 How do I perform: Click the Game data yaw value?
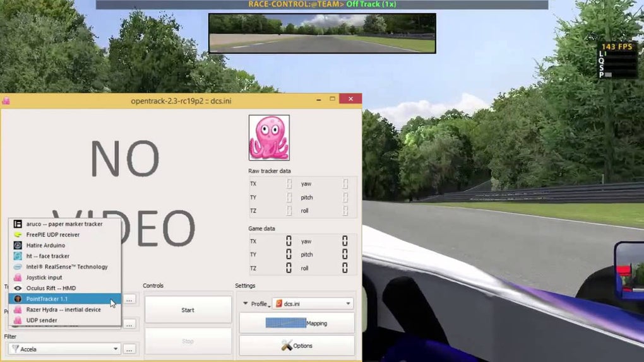pos(345,241)
